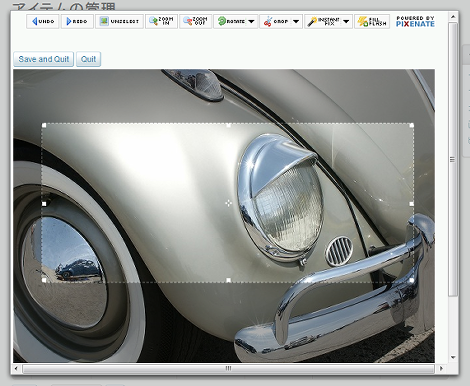Click the horizontal scrollbar right arrow

tap(441, 368)
